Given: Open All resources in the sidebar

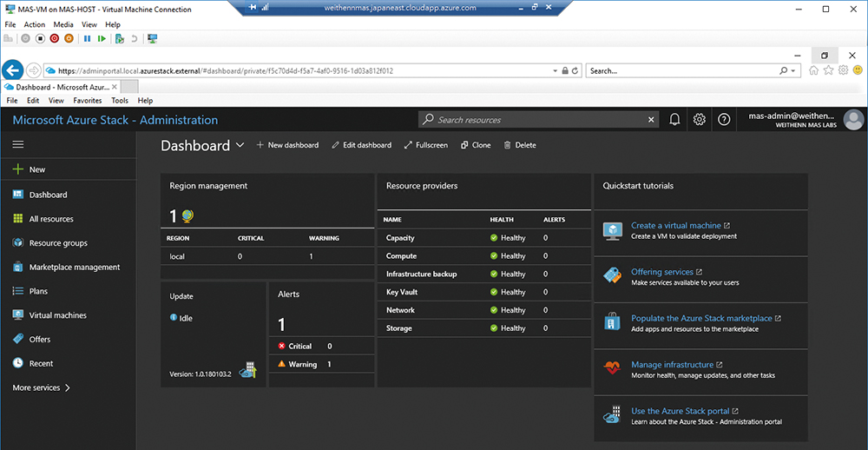Looking at the screenshot, I should 68,219.
